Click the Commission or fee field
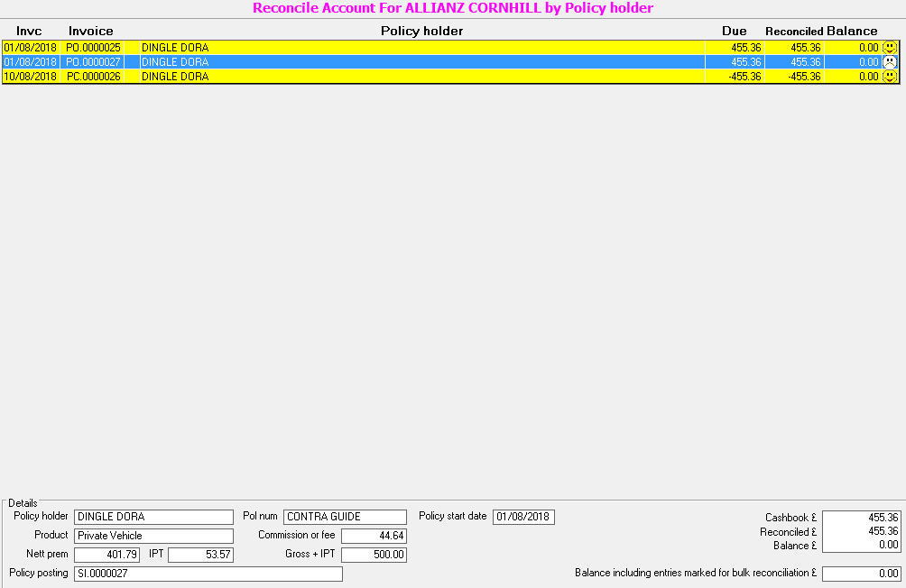 374,536
